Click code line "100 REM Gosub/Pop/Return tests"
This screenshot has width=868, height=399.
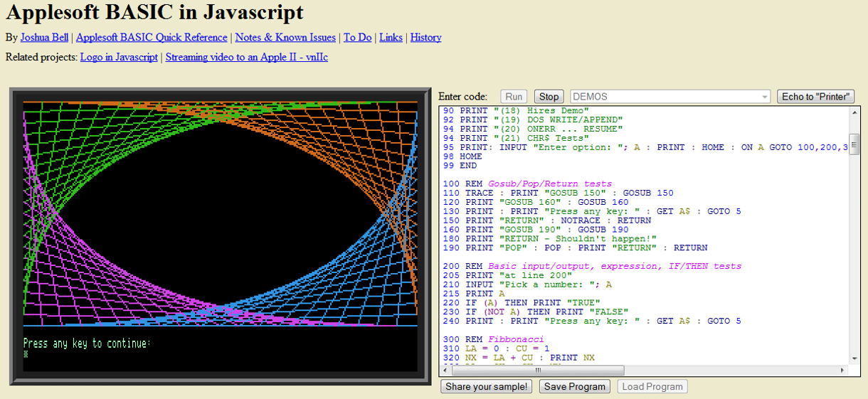click(527, 183)
